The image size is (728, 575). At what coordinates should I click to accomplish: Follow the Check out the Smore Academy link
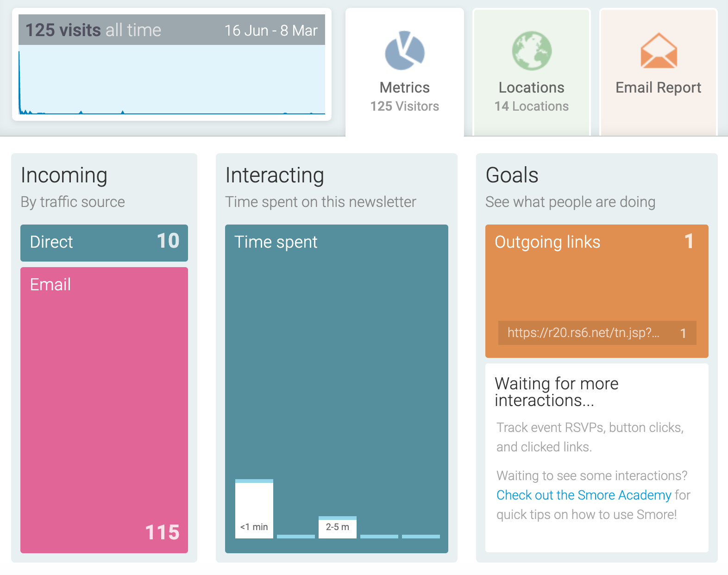(584, 495)
